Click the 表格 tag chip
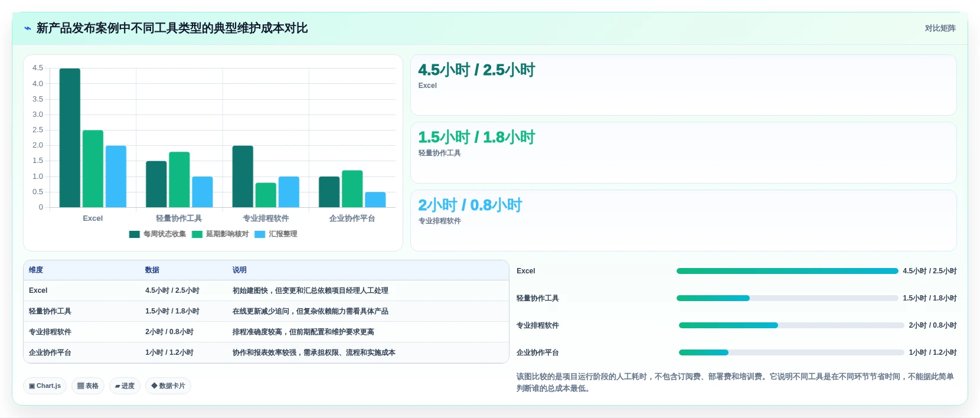The height and width of the screenshot is (418, 980). click(88, 386)
